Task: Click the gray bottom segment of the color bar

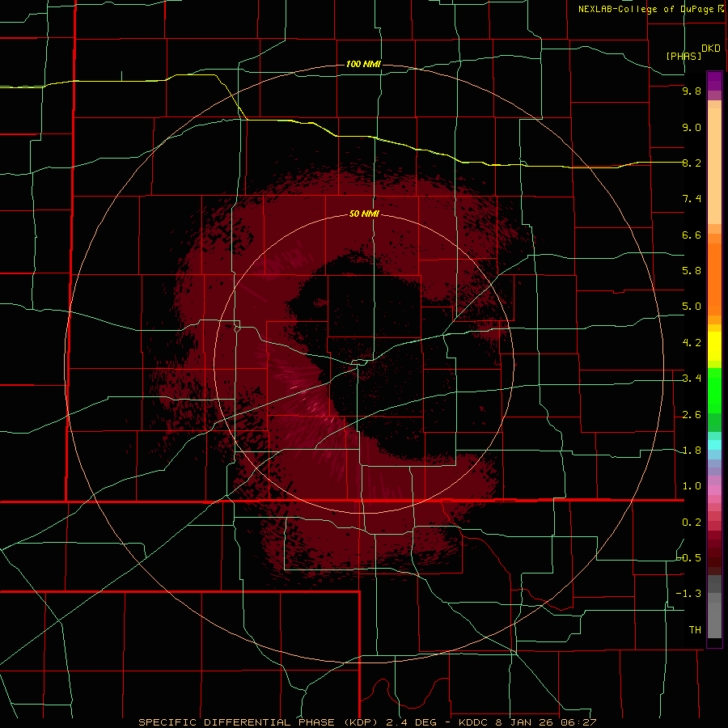Action: [x=714, y=620]
